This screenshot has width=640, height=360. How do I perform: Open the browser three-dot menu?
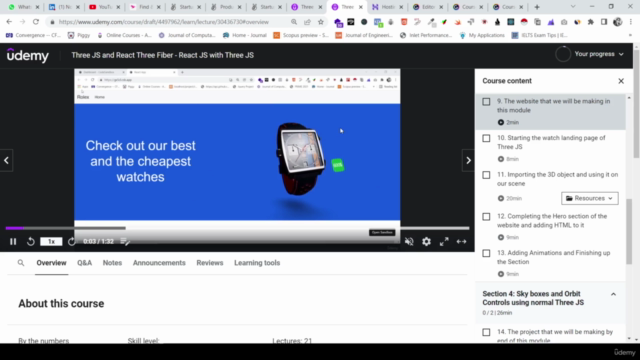point(631,22)
